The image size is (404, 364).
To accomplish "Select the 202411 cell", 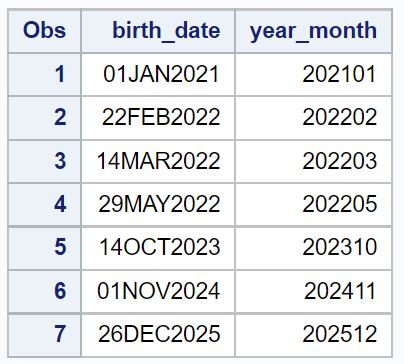I will (x=313, y=291).
